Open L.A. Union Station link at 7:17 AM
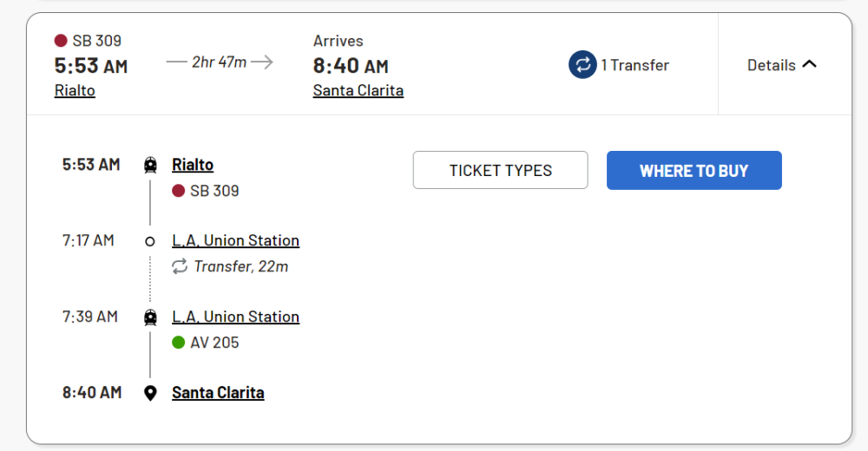868x451 pixels. (235, 241)
